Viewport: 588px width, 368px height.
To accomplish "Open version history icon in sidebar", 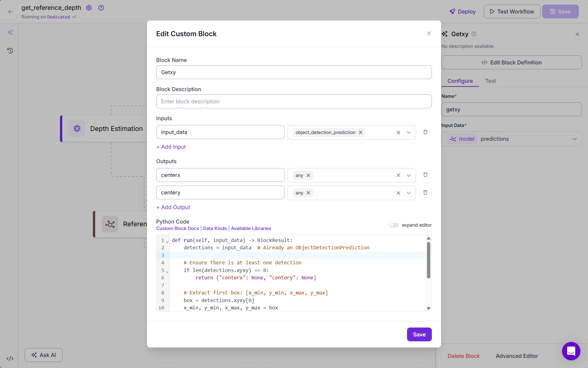I will click(10, 51).
